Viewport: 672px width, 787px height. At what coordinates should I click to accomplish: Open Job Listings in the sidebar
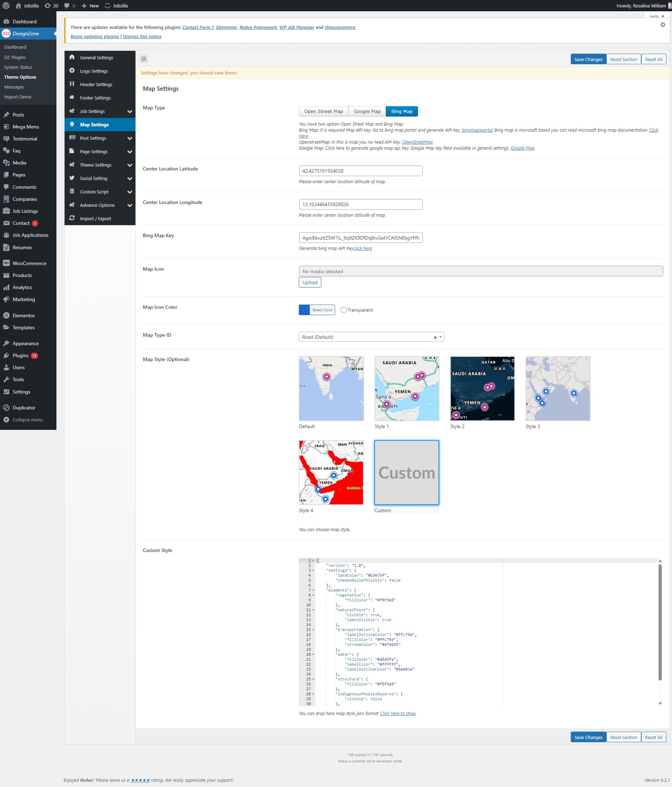(x=25, y=211)
